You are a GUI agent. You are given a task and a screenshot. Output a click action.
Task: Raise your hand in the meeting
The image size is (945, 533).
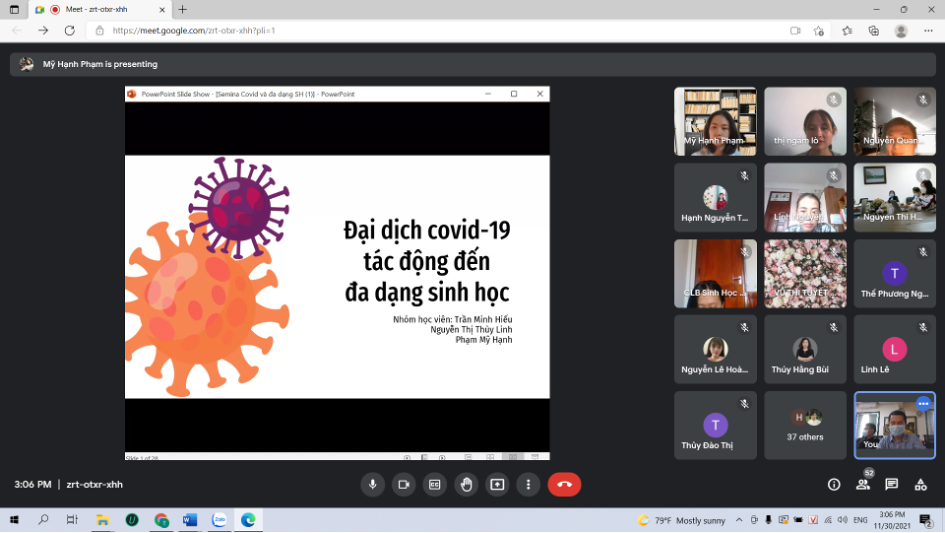466,484
